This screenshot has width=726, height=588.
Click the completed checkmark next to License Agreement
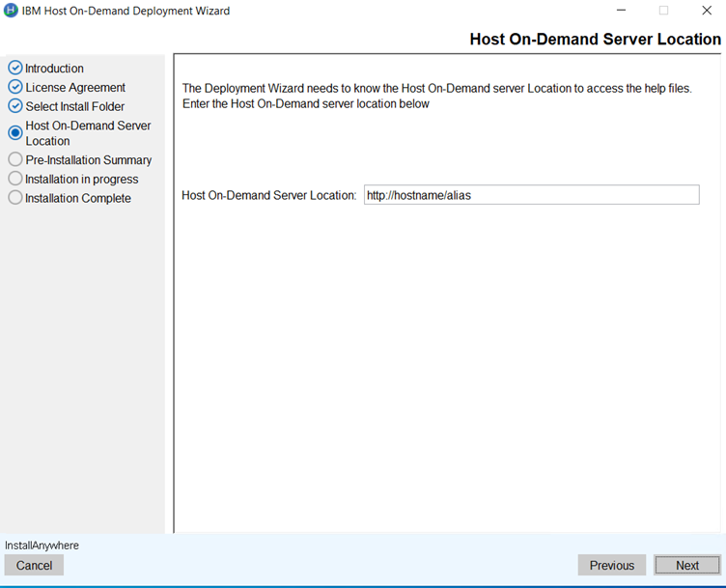(14, 87)
